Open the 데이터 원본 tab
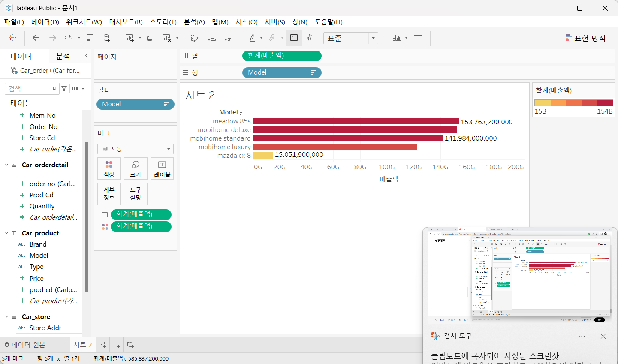This screenshot has width=618, height=364. (25, 345)
